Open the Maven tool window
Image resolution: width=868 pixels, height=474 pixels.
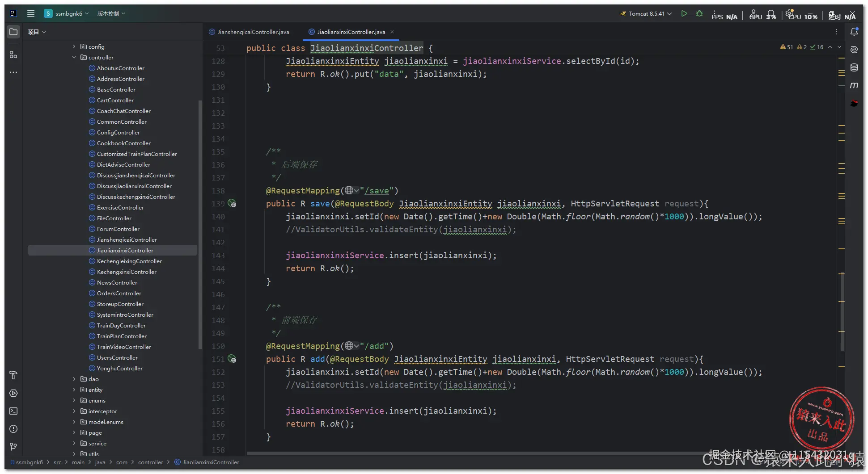tap(854, 85)
